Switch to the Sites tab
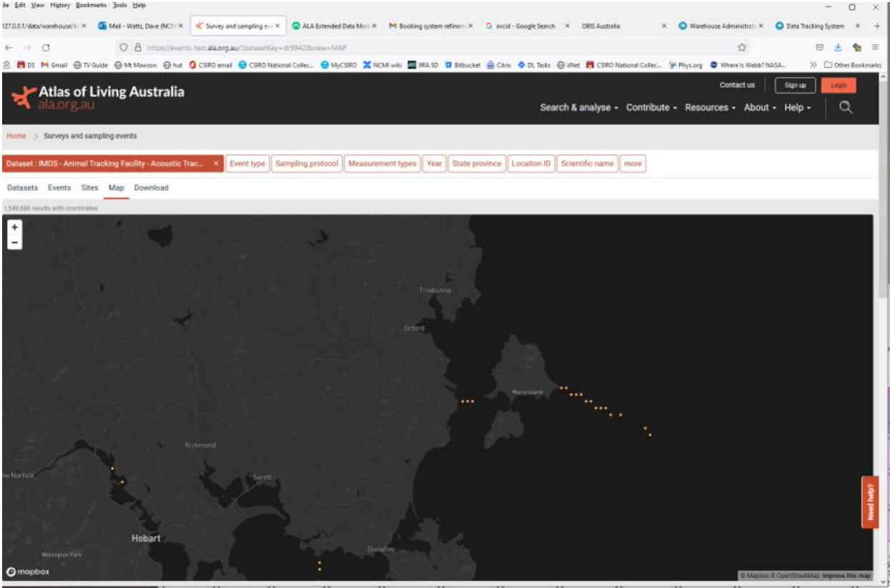Screen dimensions: 890x588 pos(89,188)
